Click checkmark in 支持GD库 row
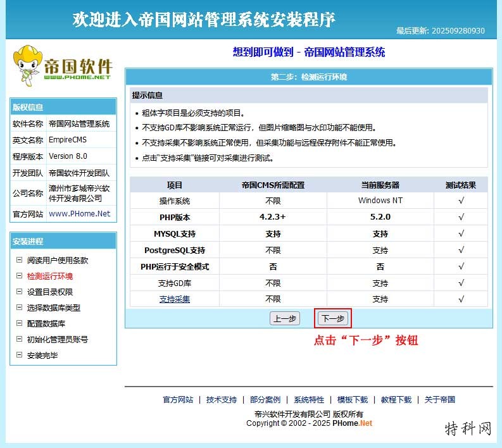 (461, 283)
